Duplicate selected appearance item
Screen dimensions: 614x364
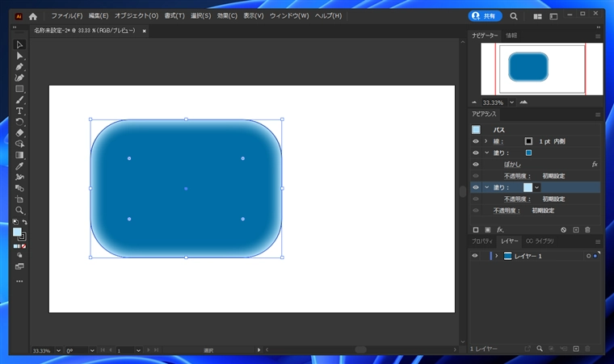(575, 230)
